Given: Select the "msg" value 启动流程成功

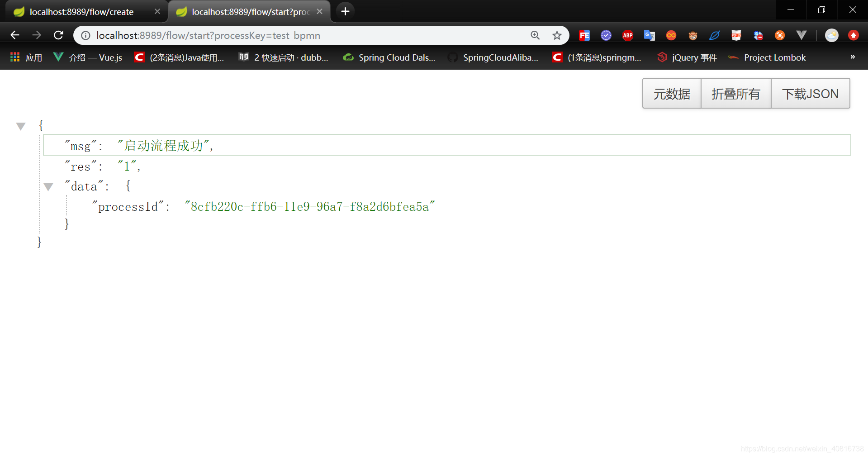Looking at the screenshot, I should tap(163, 145).
